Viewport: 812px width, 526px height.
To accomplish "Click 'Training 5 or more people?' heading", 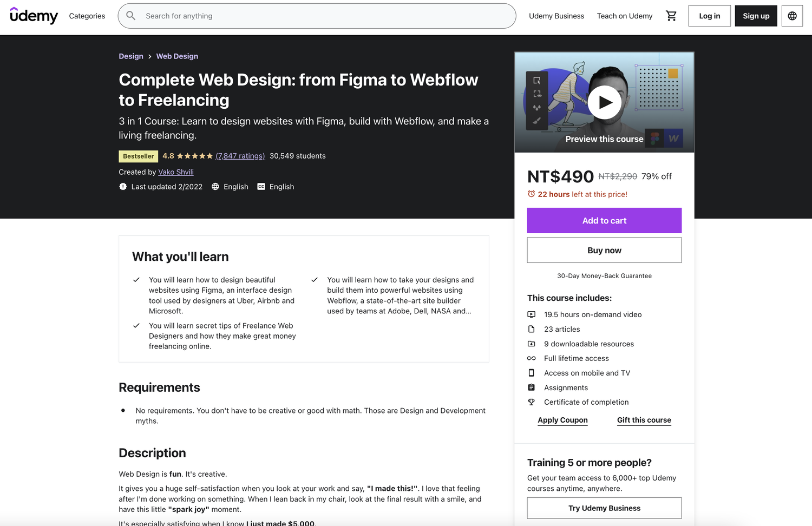I will tap(590, 463).
